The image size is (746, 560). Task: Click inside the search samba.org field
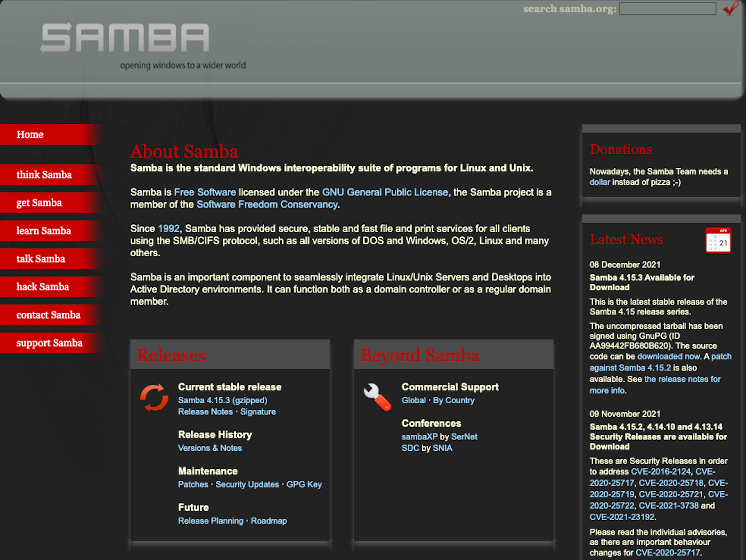pos(667,9)
